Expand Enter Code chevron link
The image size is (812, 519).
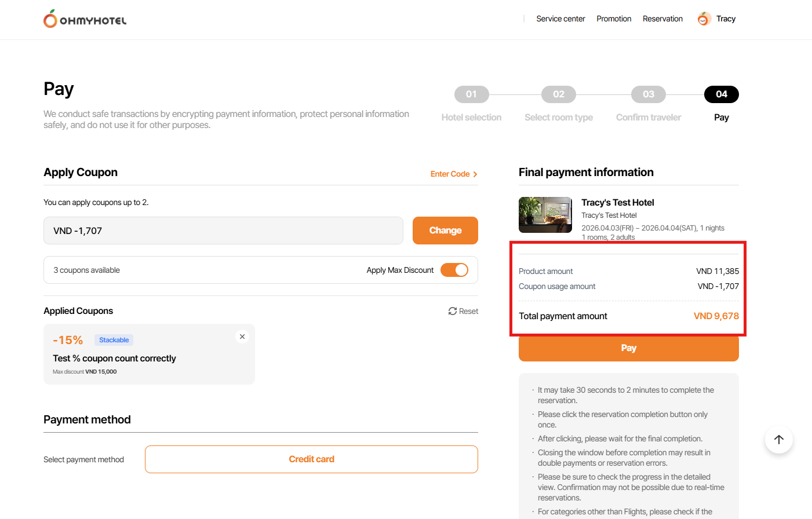(475, 174)
